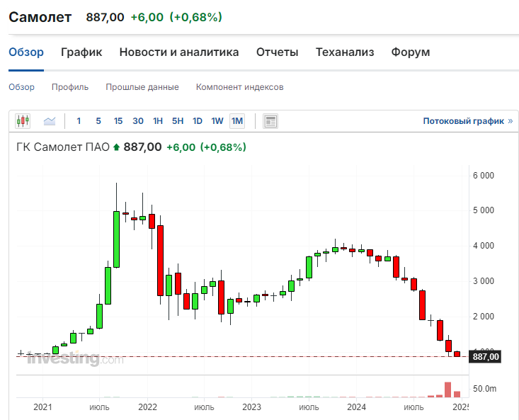
Task: Open the Прошлые данные link
Action: pyautogui.click(x=142, y=87)
